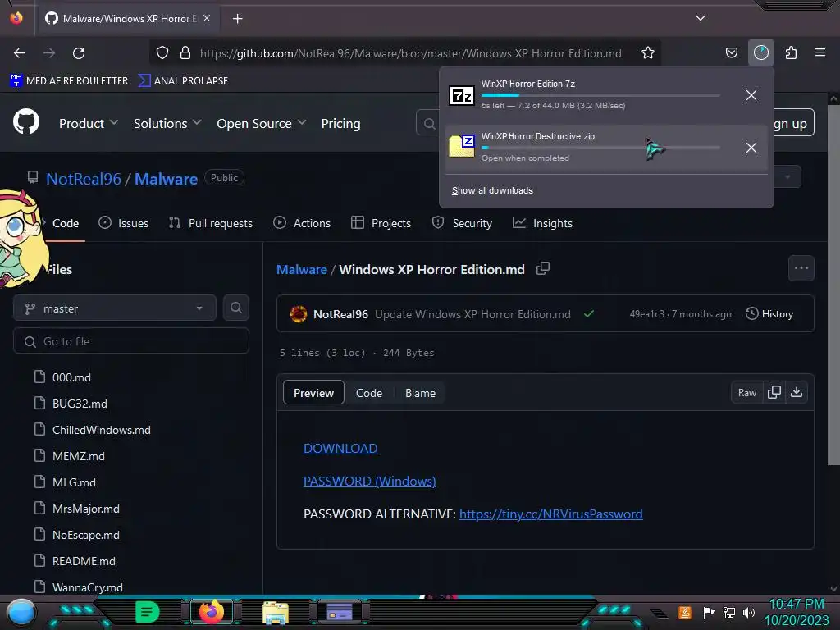Click the search files magnifier button
Screen dimensions: 840x630
235,308
